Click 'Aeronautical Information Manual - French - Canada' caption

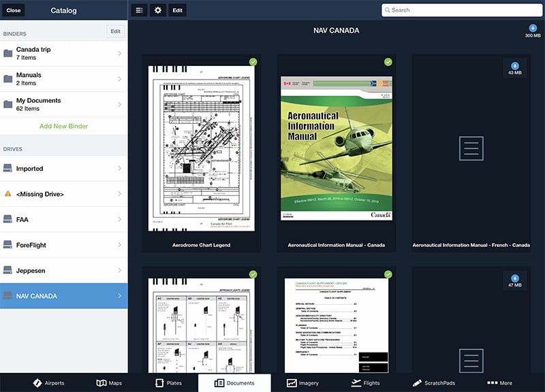point(471,245)
